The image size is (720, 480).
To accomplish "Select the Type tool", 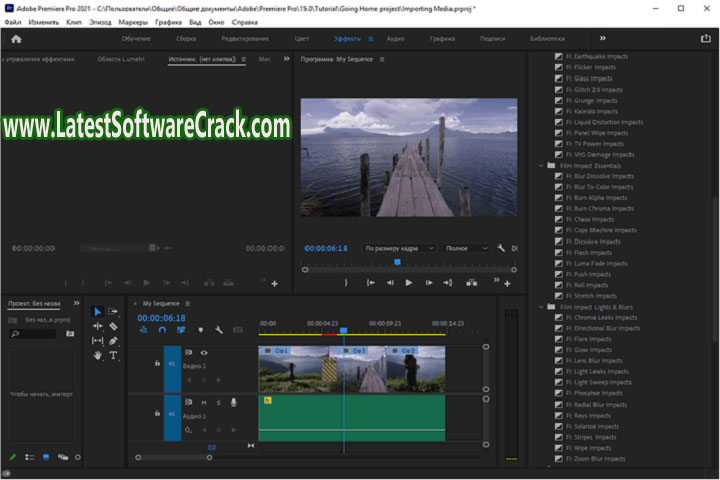I will click(113, 355).
